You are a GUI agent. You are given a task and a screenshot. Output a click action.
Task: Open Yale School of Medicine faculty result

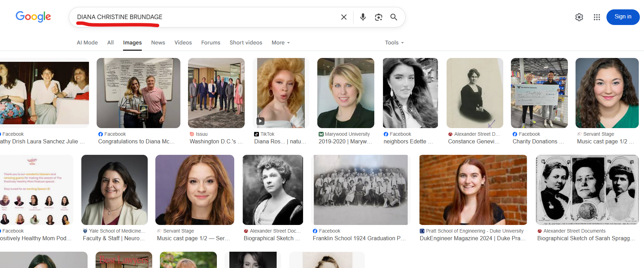(x=114, y=238)
